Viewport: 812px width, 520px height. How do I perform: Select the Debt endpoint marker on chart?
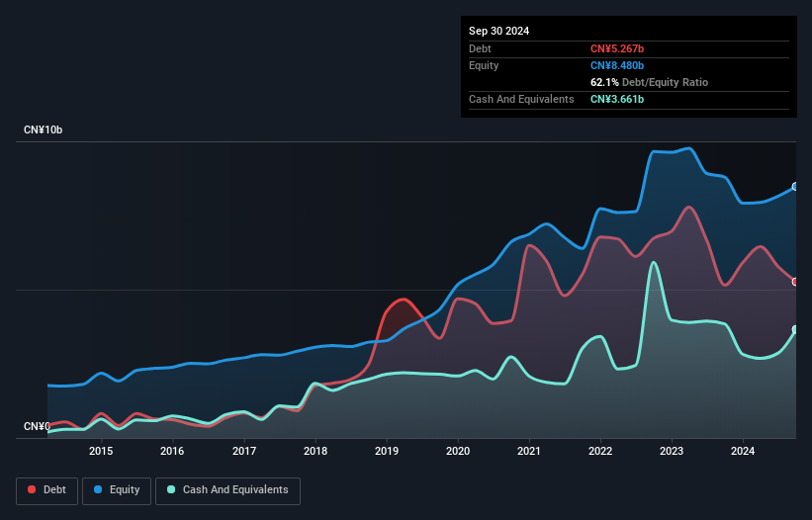tap(795, 282)
